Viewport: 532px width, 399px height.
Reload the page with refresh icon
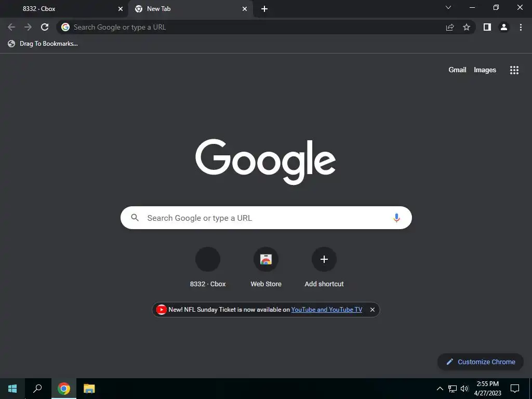point(45,27)
